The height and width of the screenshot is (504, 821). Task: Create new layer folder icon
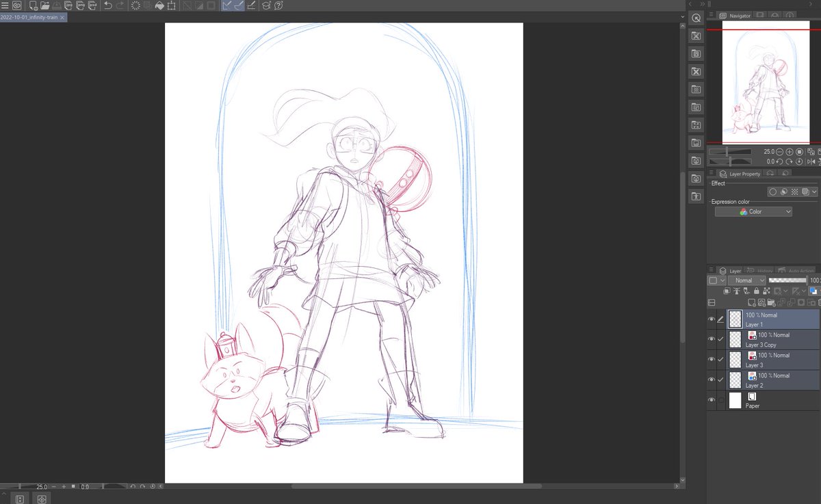(772, 302)
